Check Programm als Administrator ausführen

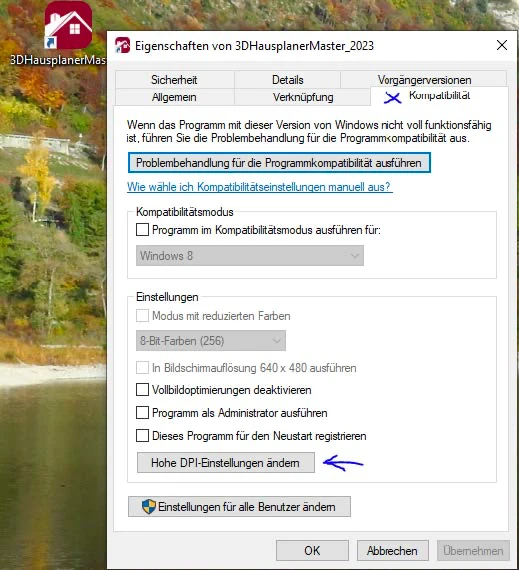tap(142, 413)
